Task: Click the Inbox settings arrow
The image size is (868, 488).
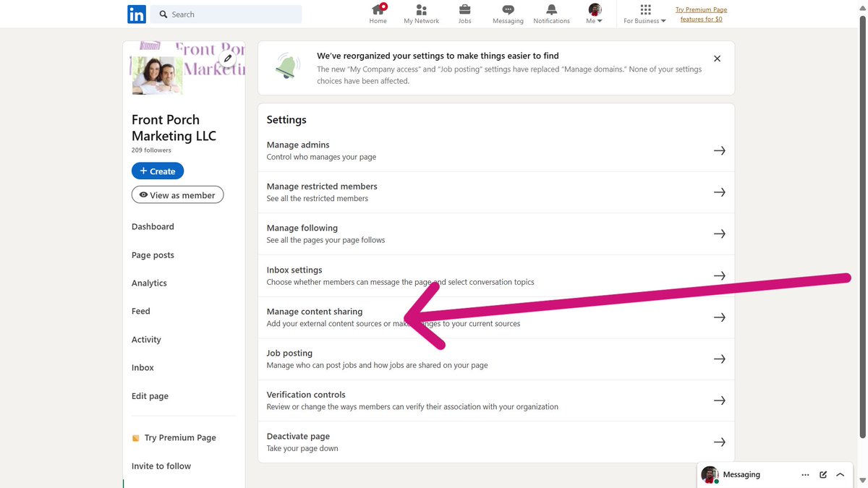Action: click(720, 275)
